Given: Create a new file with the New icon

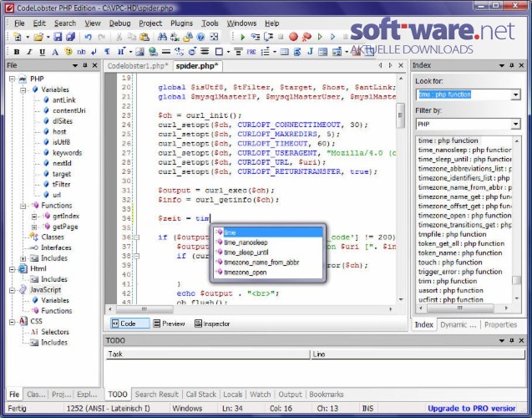Looking at the screenshot, I should point(17,37).
